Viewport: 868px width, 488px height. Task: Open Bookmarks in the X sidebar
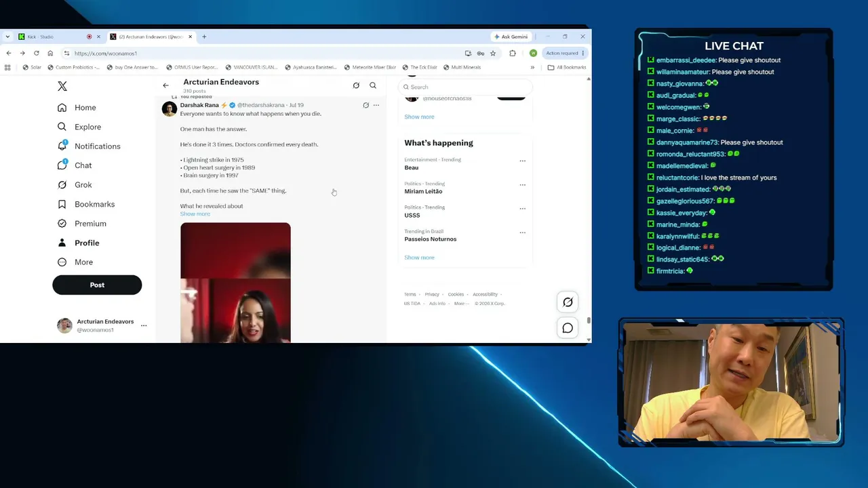tap(86, 204)
